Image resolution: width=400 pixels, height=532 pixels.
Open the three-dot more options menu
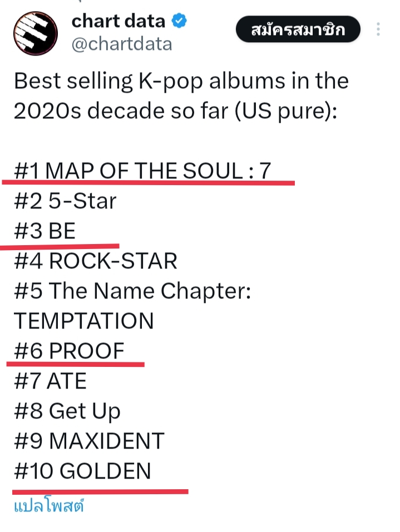coord(378,29)
